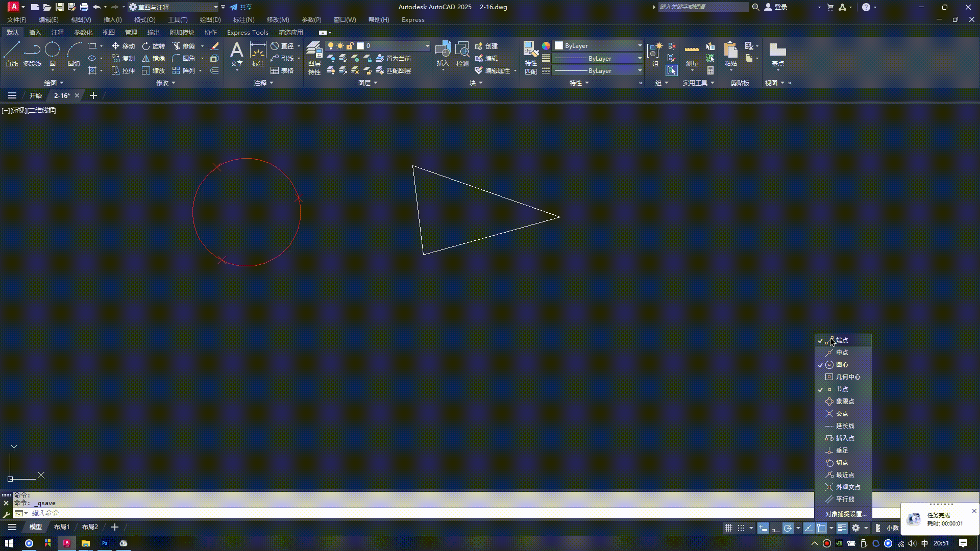
Task: Activate the Fillet (圆角) command
Action: [184, 58]
